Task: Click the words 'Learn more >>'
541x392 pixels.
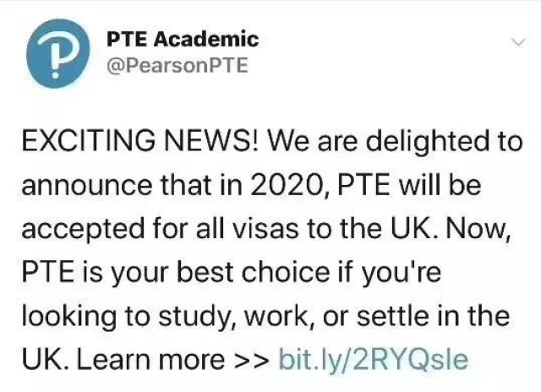Action: 172,360
